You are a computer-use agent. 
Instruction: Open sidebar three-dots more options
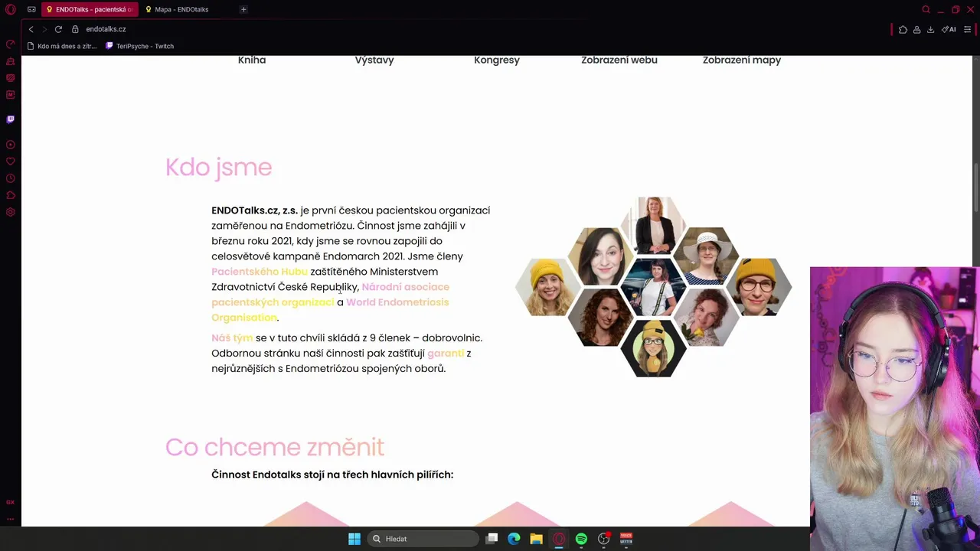point(11,519)
